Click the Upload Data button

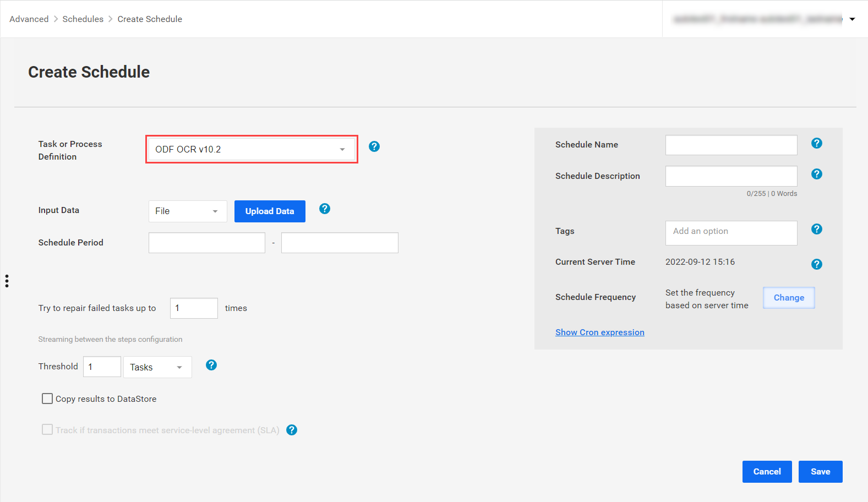[x=270, y=211]
